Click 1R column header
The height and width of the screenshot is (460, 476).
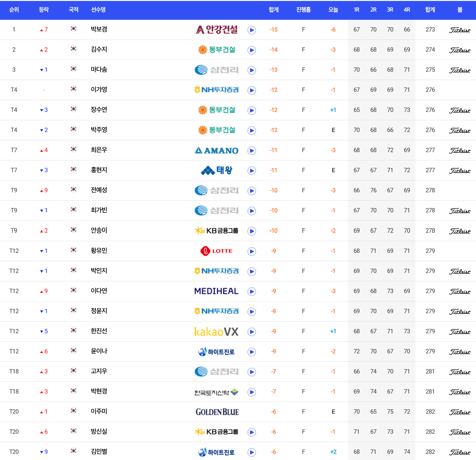[x=357, y=10]
